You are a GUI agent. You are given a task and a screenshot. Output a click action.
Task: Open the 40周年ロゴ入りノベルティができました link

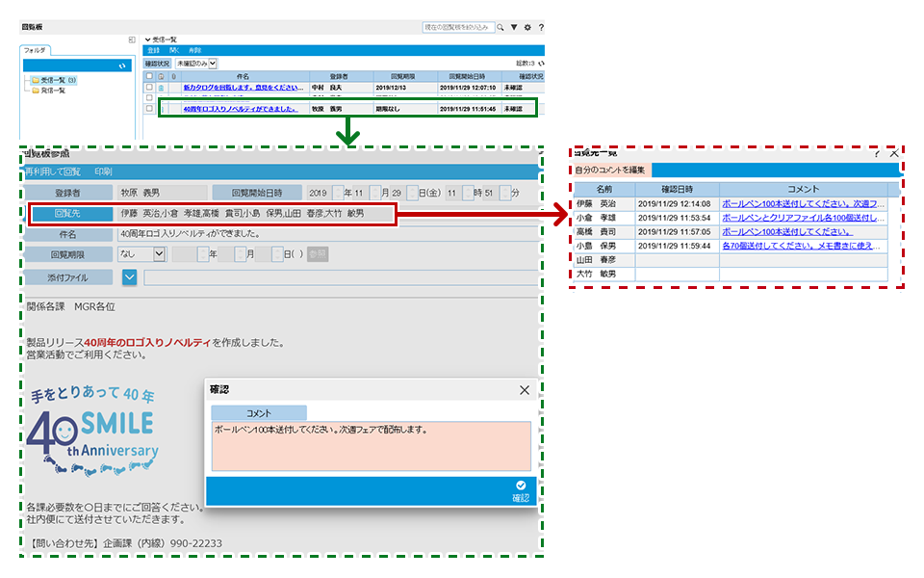click(240, 109)
